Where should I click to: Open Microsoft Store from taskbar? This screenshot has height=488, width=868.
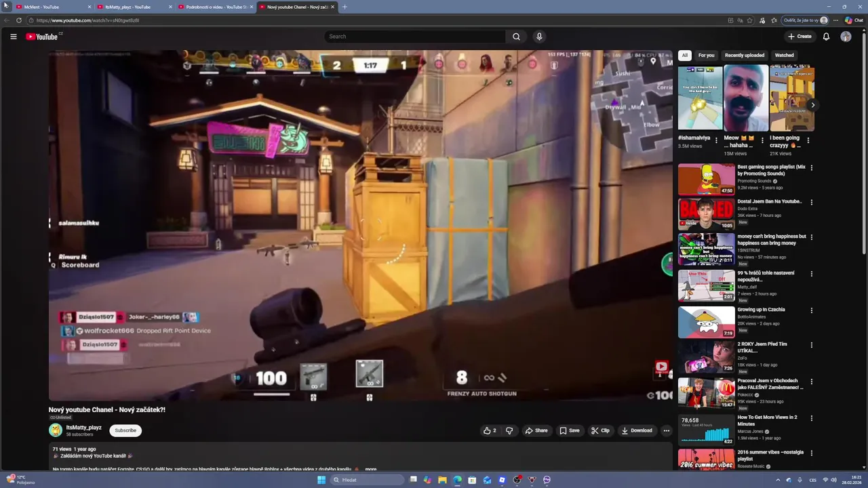[472, 480]
